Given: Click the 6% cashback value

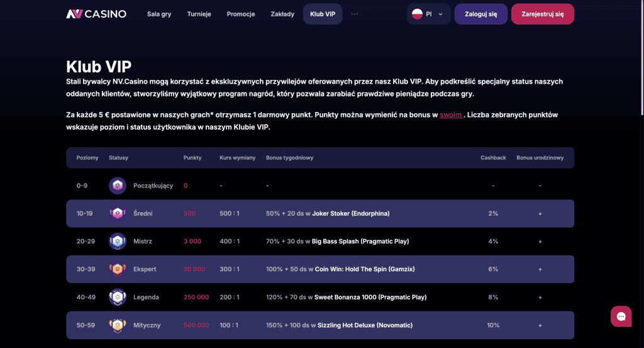Looking at the screenshot, I should [x=493, y=269].
